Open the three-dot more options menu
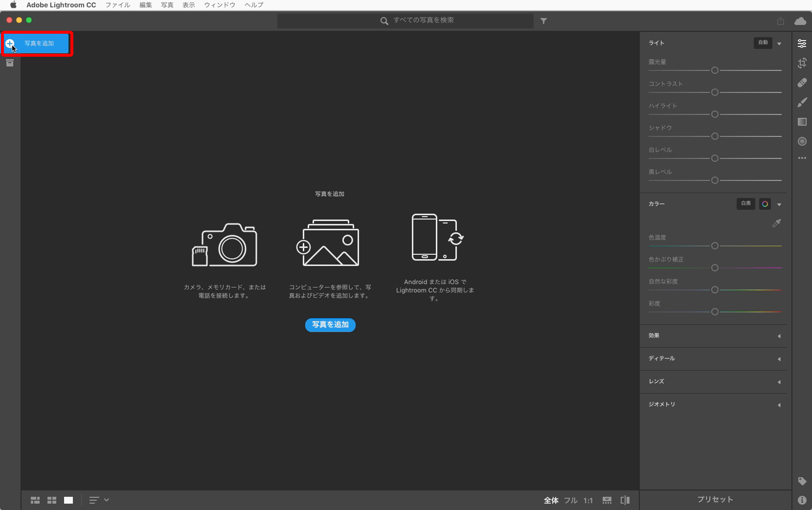Image resolution: width=812 pixels, height=510 pixels. point(802,158)
